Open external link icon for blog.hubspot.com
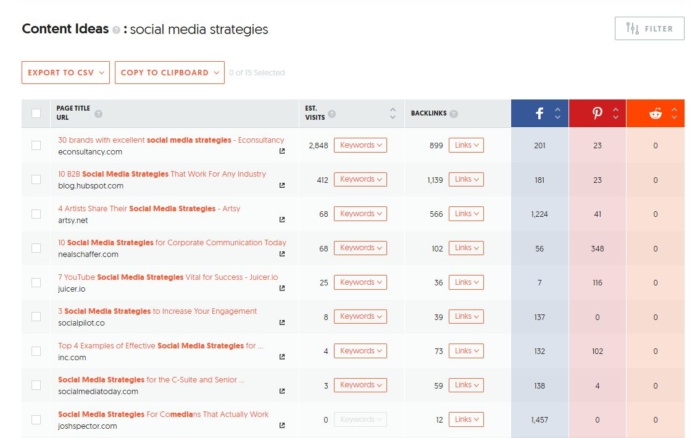 click(x=282, y=185)
